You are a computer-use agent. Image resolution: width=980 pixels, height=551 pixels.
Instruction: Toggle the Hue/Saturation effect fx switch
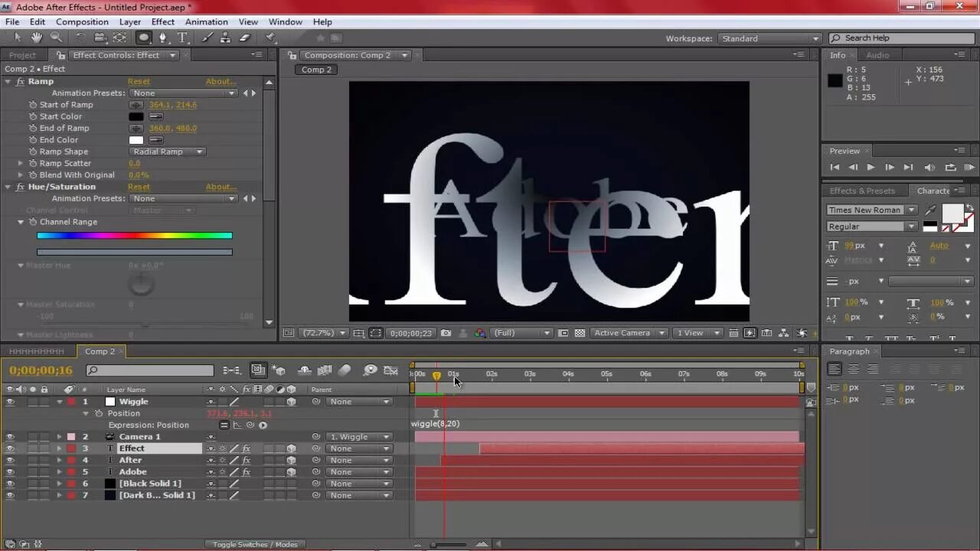21,187
